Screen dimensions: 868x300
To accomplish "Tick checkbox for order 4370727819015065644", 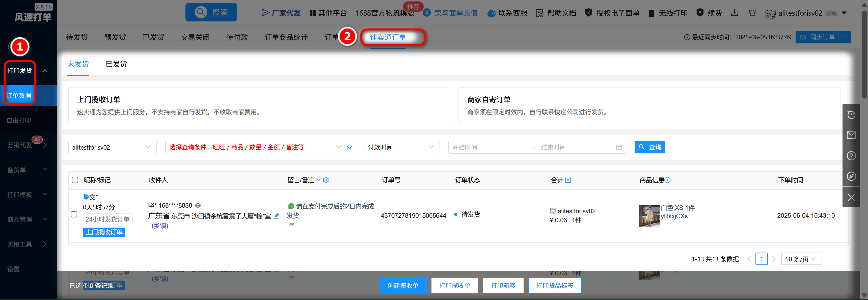I will pos(74,214).
